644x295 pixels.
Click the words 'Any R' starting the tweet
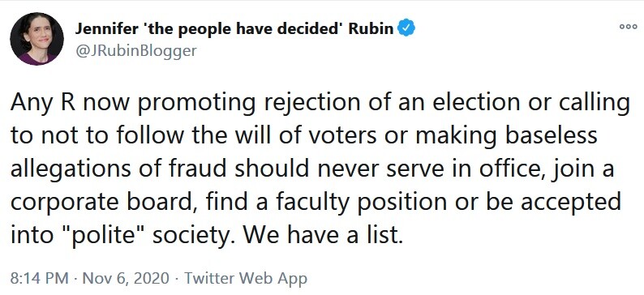click(x=42, y=105)
